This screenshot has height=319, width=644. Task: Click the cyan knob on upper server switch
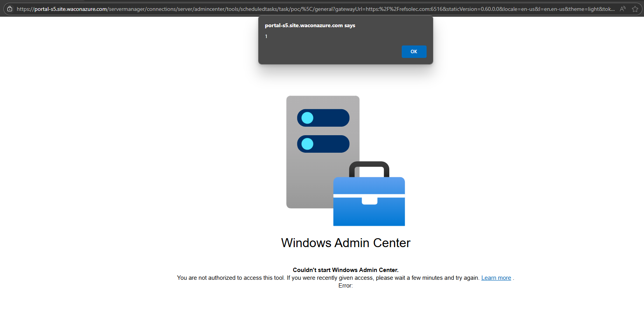(307, 118)
